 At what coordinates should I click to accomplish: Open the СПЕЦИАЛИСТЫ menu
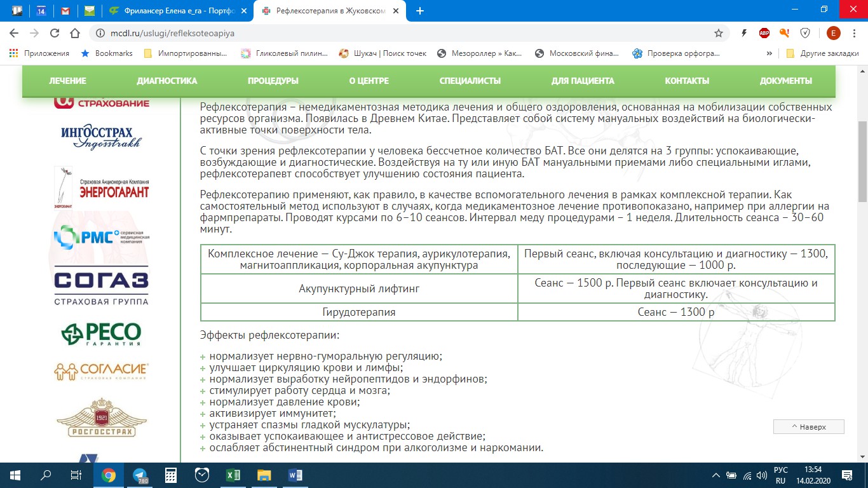coord(470,81)
